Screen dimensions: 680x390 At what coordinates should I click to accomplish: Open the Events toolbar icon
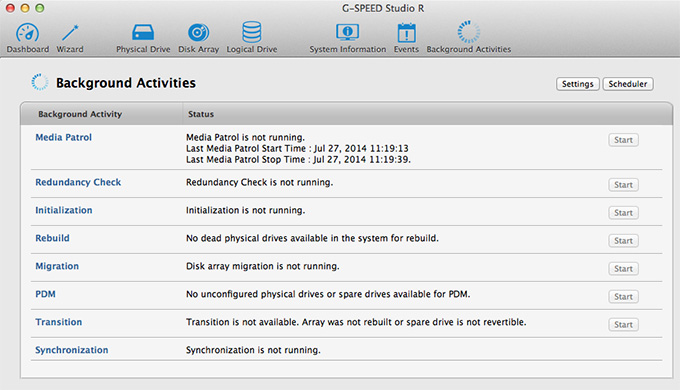click(x=406, y=38)
